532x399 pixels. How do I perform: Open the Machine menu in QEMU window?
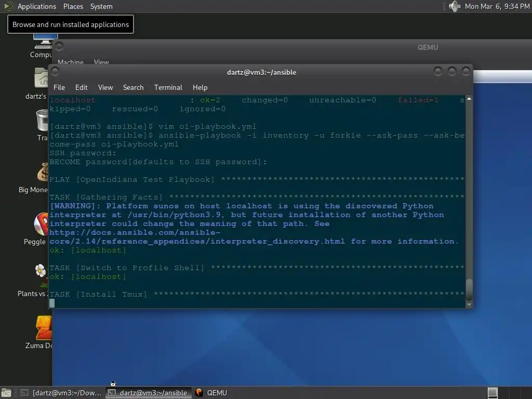[x=71, y=62]
